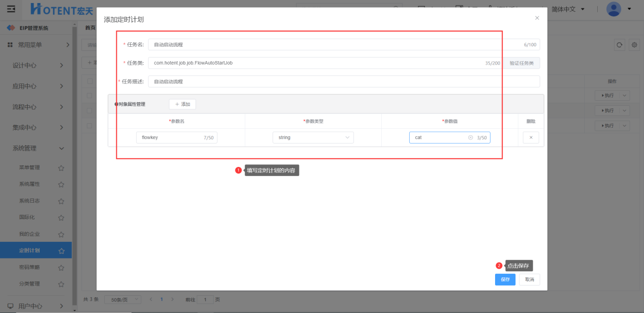Click the 前往 page number input
This screenshot has width=644, height=313.
(x=205, y=299)
